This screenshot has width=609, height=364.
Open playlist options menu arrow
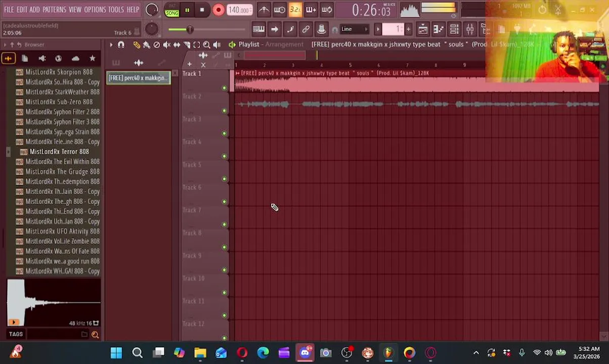coord(111,45)
